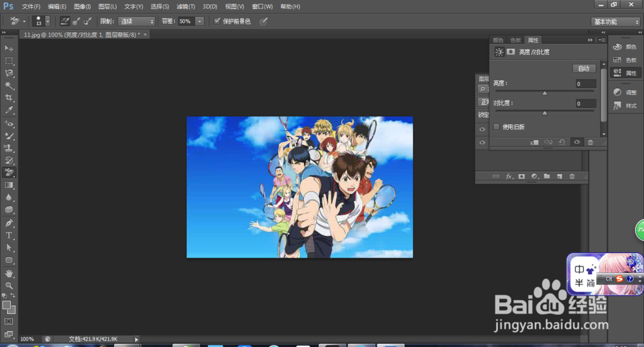Viewport: 644px width, 347px height.
Task: Open the 基本功能 workspace dropdown
Action: (x=615, y=21)
